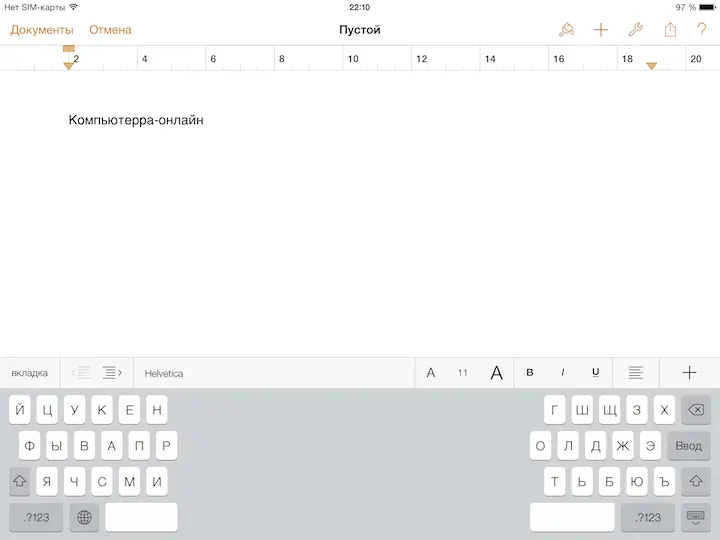Open the Helvetica font picker

(x=274, y=373)
